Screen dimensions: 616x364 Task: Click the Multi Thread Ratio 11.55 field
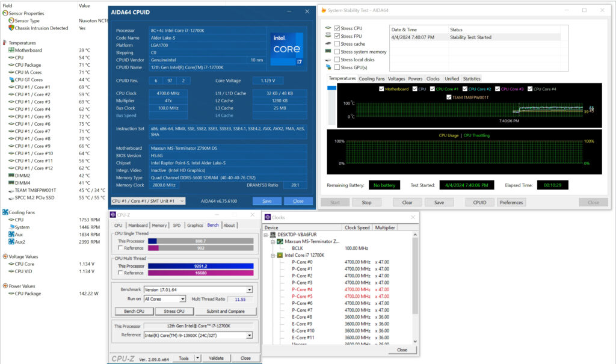coord(240,299)
